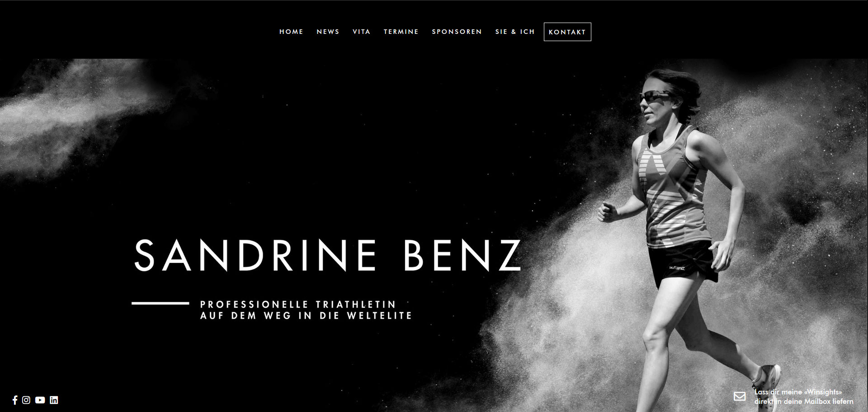Image resolution: width=868 pixels, height=412 pixels.
Task: Click the outlined Kontakt button
Action: 567,32
